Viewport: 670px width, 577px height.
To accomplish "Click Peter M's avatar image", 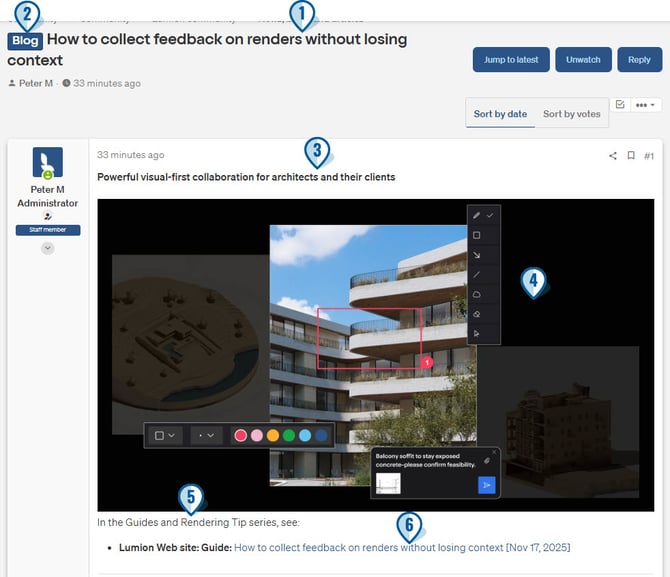I will pos(47,163).
